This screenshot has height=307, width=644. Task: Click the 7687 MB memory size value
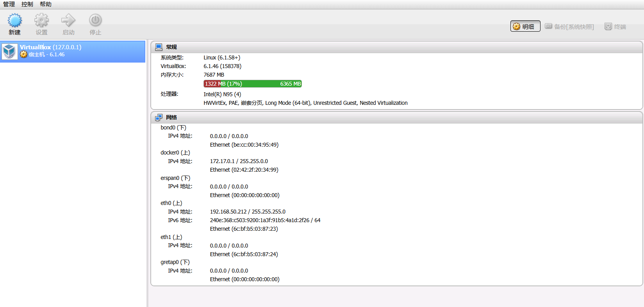pos(214,75)
